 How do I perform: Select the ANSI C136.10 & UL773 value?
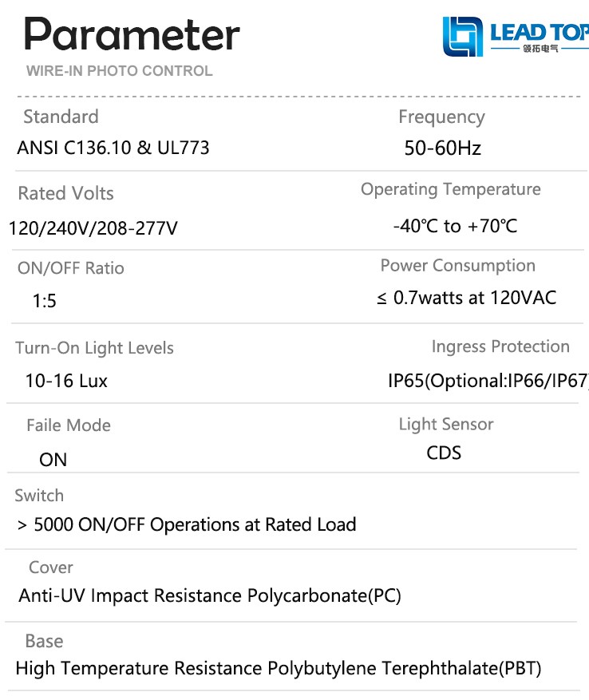tap(113, 148)
